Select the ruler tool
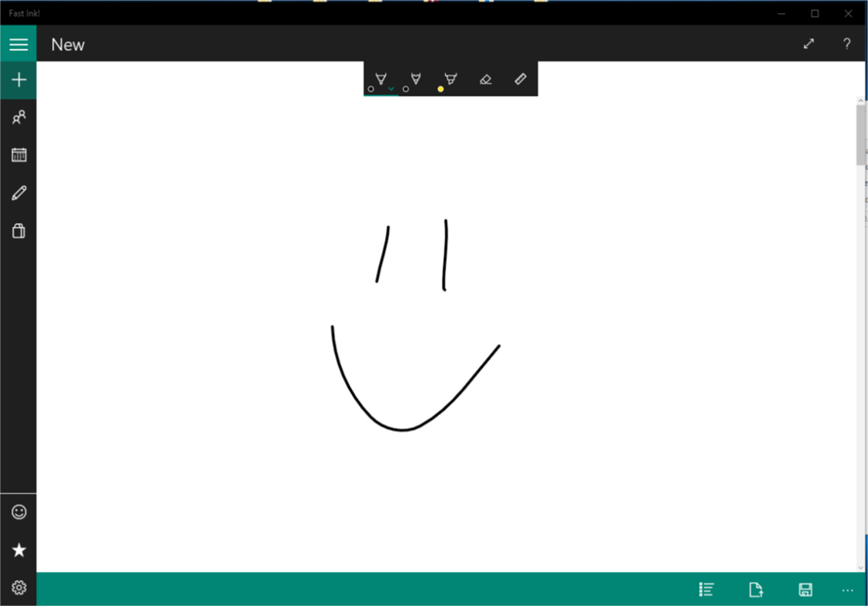 click(x=520, y=78)
